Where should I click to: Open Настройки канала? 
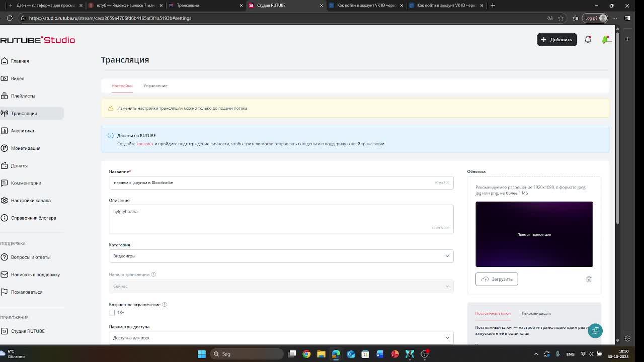click(x=31, y=201)
